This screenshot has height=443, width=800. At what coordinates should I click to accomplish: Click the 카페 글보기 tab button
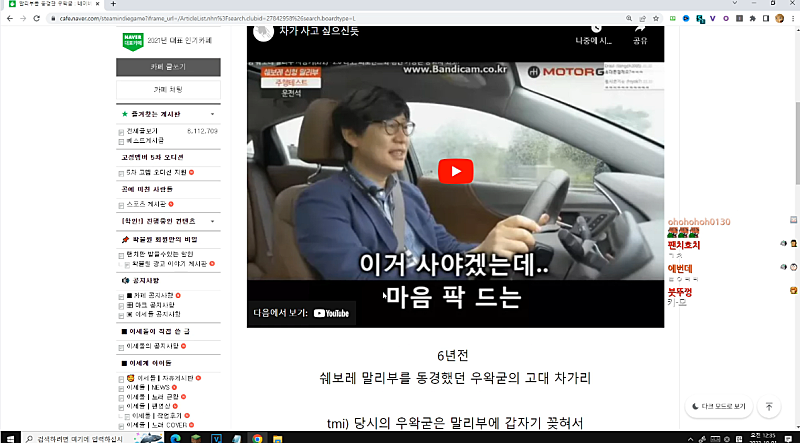click(x=168, y=67)
